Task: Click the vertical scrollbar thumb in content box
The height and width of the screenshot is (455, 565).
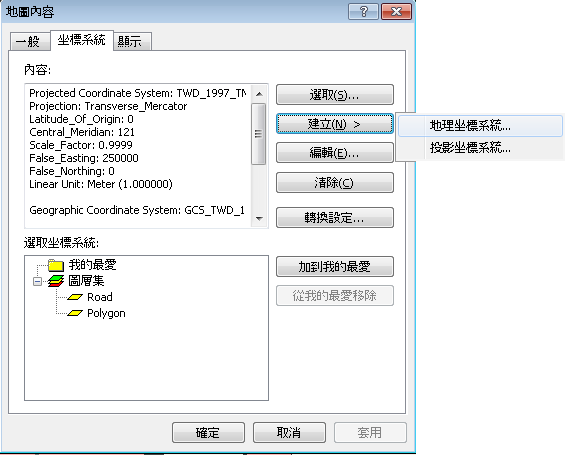Action: pyautogui.click(x=258, y=134)
